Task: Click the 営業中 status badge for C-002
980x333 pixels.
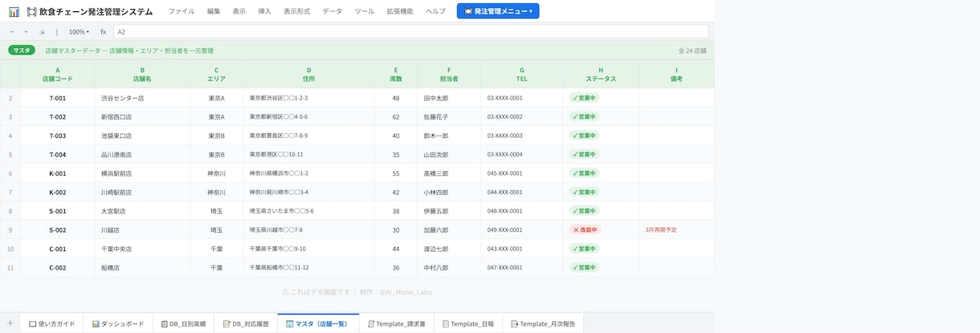Action: [584, 267]
